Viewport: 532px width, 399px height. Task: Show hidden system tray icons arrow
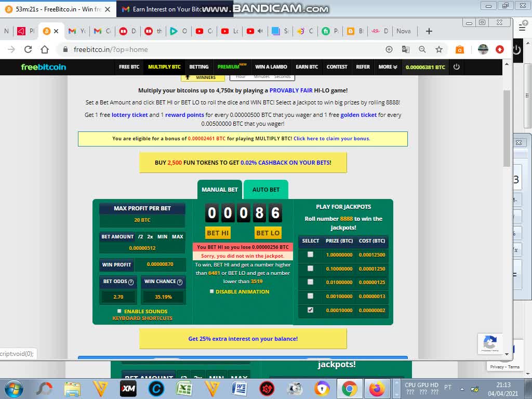[x=462, y=389]
